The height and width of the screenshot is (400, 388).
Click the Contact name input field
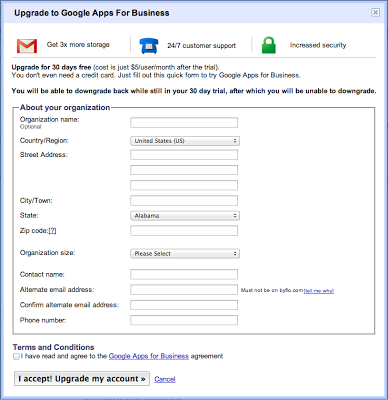pyautogui.click(x=184, y=274)
